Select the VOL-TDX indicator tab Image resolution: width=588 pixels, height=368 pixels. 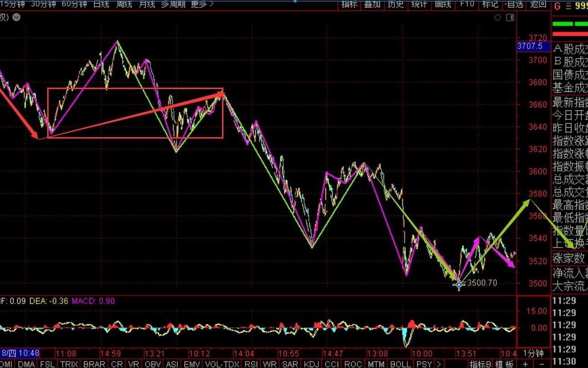(x=223, y=364)
